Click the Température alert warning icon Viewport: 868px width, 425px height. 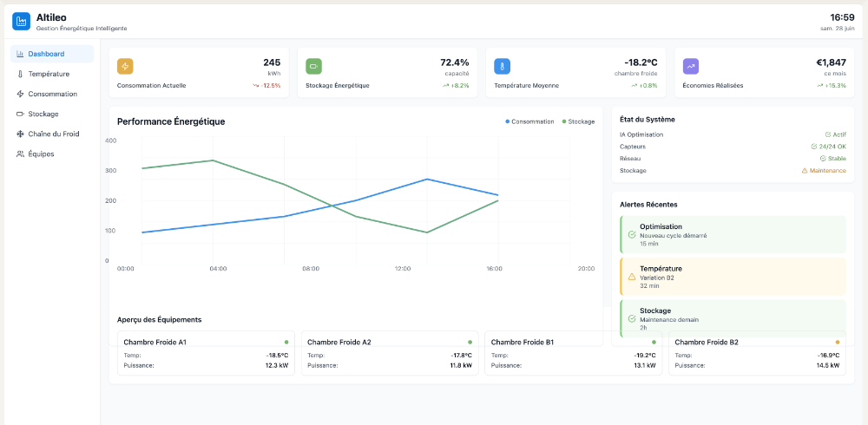(x=631, y=277)
